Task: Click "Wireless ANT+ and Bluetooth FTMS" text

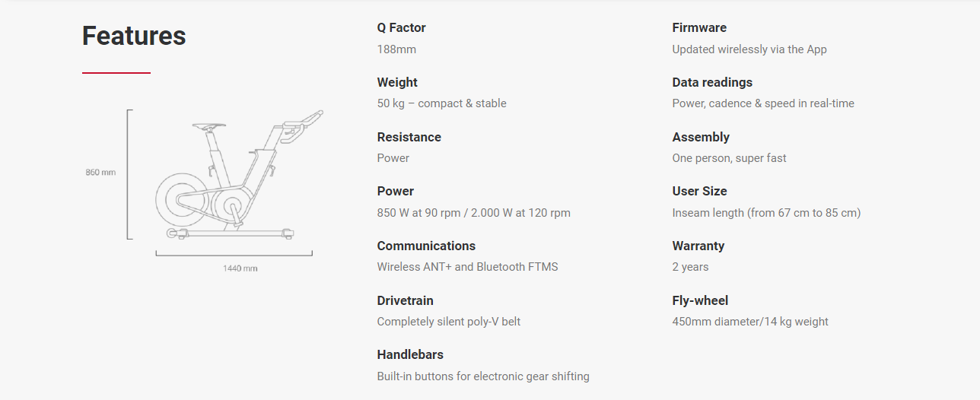Action: point(467,267)
